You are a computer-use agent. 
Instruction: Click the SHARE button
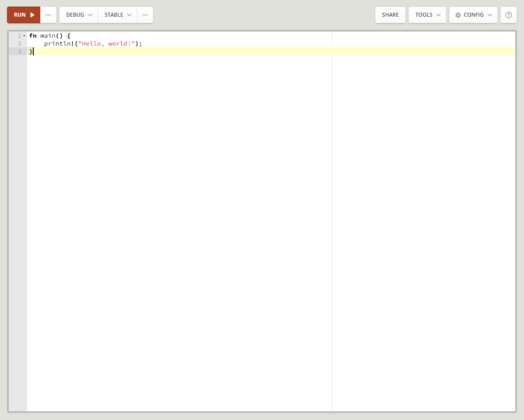tap(390, 15)
